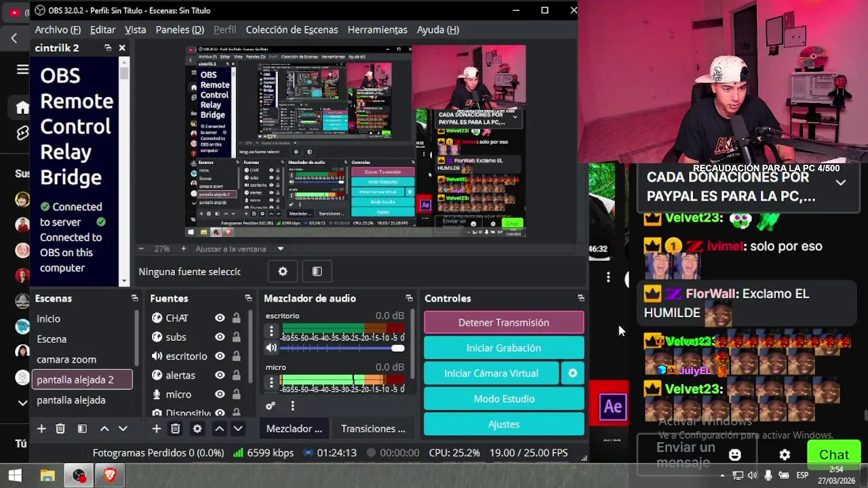Start virtual camera with Iniciar Cámara Virtual
Screen dimensions: 868x488
[491, 373]
